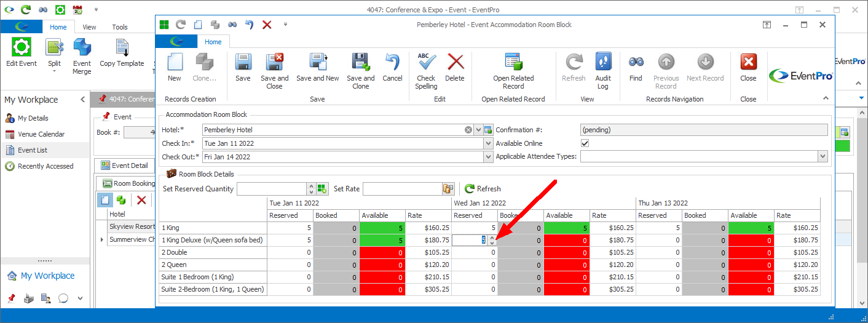
Task: Click the pin icon at bottom of navigation pane
Action: [11, 298]
